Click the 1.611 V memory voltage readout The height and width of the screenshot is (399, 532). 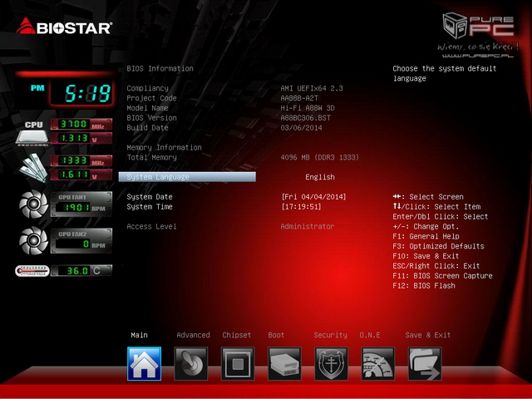click(81, 175)
